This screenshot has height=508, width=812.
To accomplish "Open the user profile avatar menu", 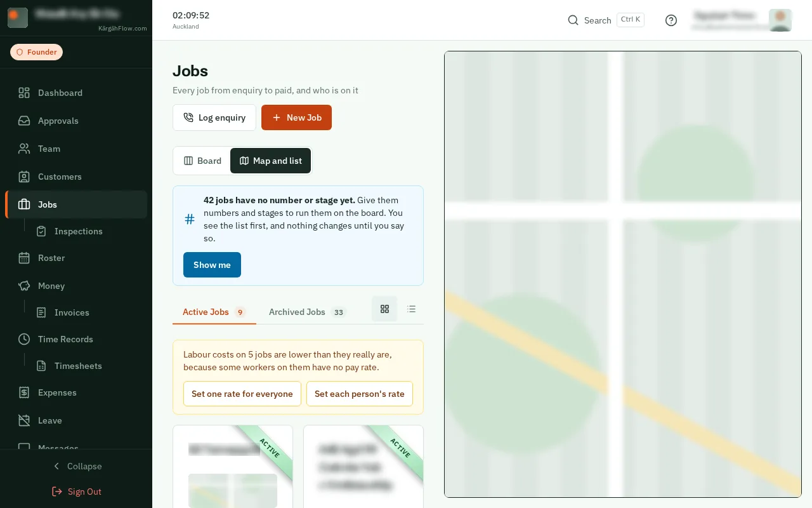I will click(x=780, y=20).
